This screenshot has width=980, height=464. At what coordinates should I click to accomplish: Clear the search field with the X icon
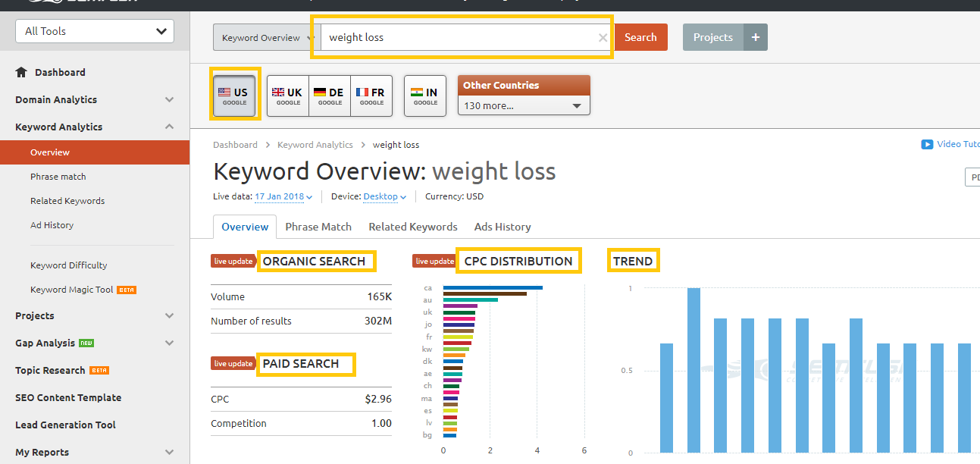[x=603, y=38]
